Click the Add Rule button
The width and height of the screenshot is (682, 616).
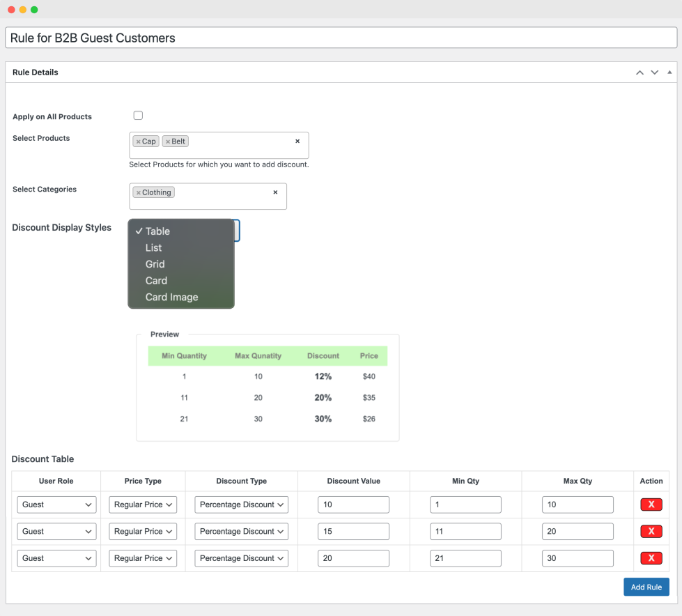[646, 587]
